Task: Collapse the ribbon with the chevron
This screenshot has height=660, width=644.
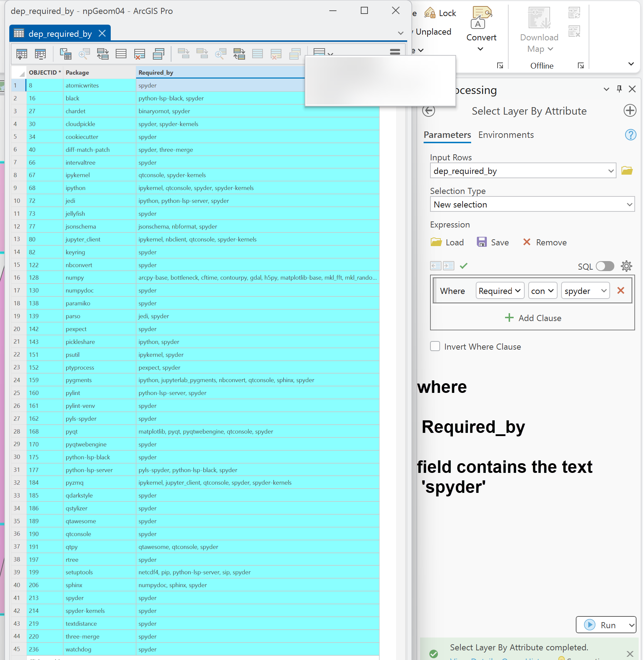Action: pos(631,64)
